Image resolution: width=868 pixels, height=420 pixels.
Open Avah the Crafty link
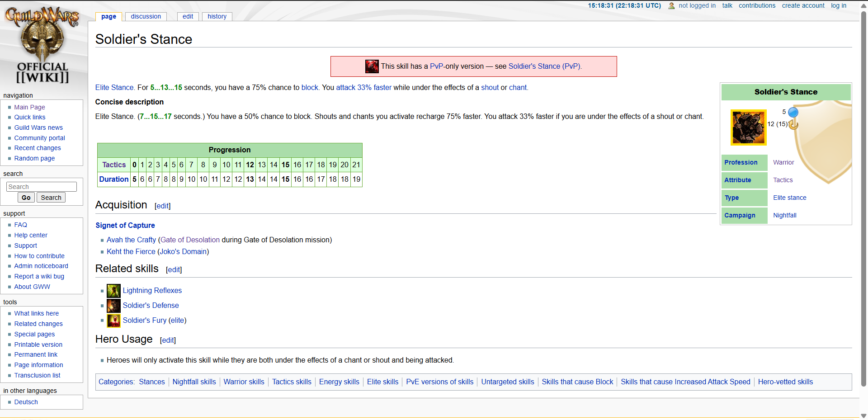click(x=131, y=240)
